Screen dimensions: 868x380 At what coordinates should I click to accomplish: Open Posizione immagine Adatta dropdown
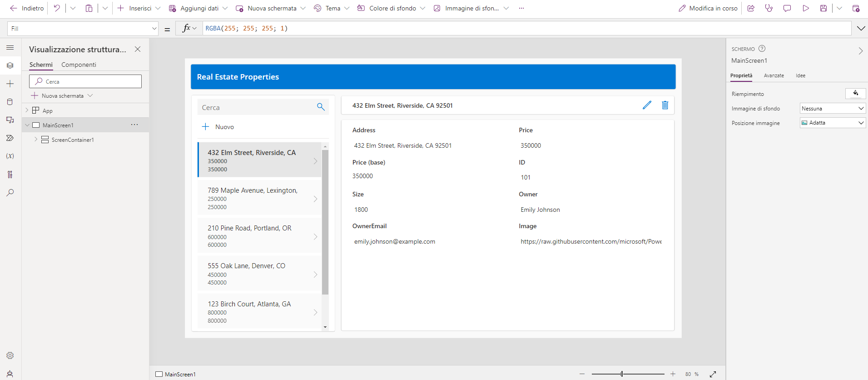point(833,123)
